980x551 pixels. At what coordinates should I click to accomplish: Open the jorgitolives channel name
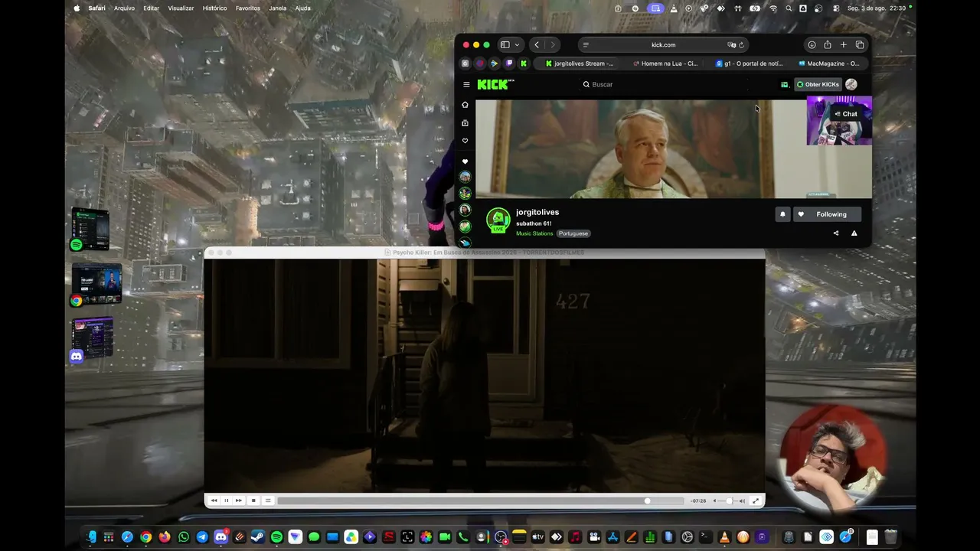coord(537,212)
